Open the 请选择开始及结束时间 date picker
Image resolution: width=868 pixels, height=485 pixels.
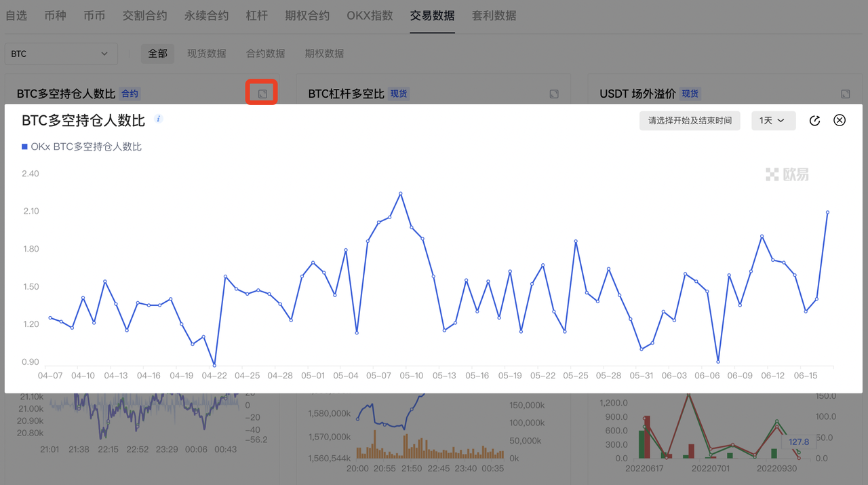[x=690, y=120]
